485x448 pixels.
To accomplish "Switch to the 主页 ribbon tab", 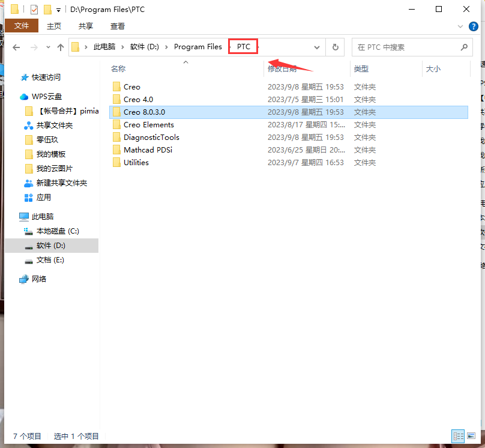I will [x=54, y=26].
